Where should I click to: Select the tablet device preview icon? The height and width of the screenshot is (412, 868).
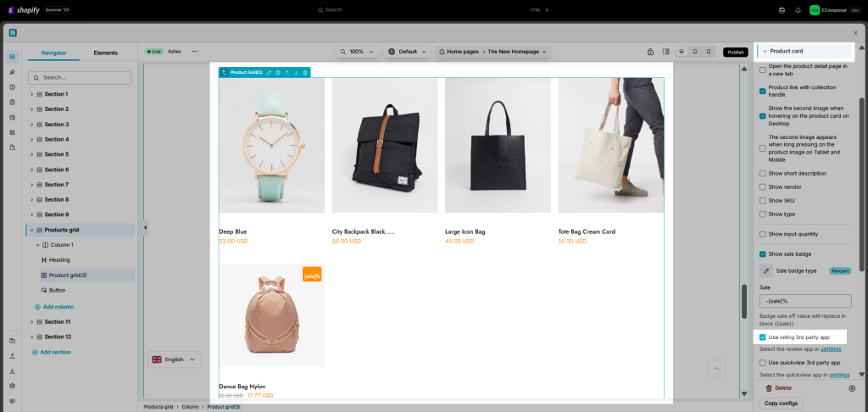click(x=695, y=52)
